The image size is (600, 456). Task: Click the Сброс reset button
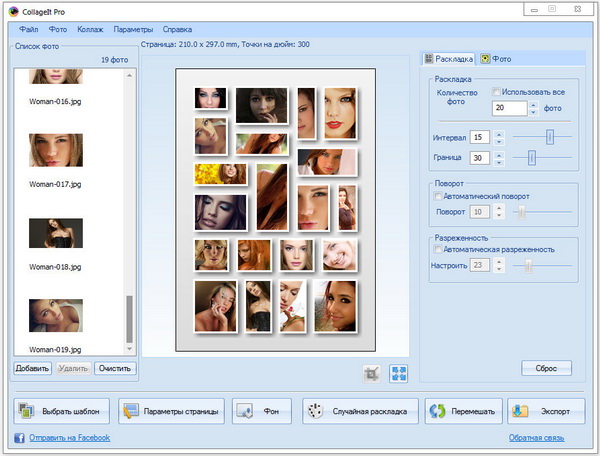pyautogui.click(x=546, y=368)
